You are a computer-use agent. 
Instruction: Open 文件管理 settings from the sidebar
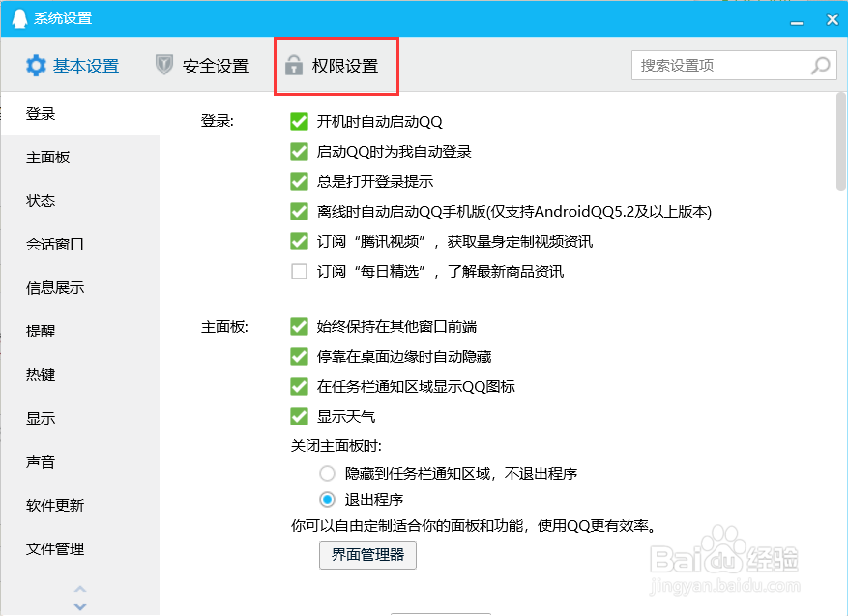54,548
